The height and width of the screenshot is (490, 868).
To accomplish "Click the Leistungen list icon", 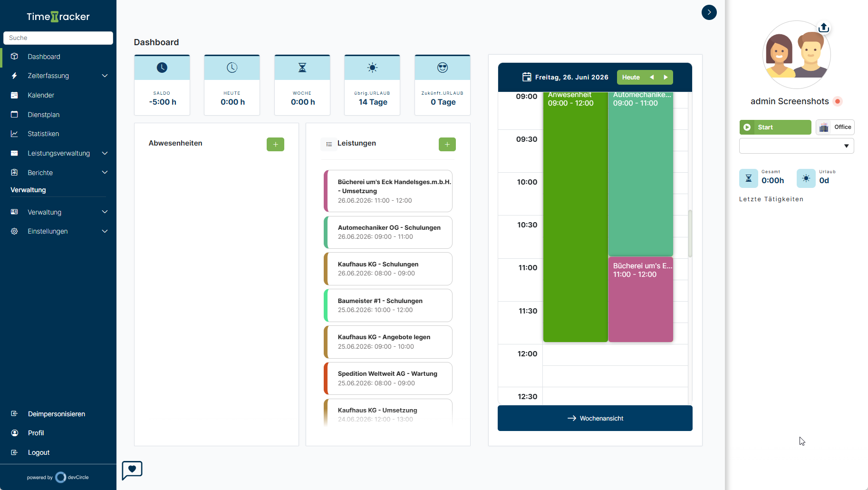I will click(x=329, y=144).
